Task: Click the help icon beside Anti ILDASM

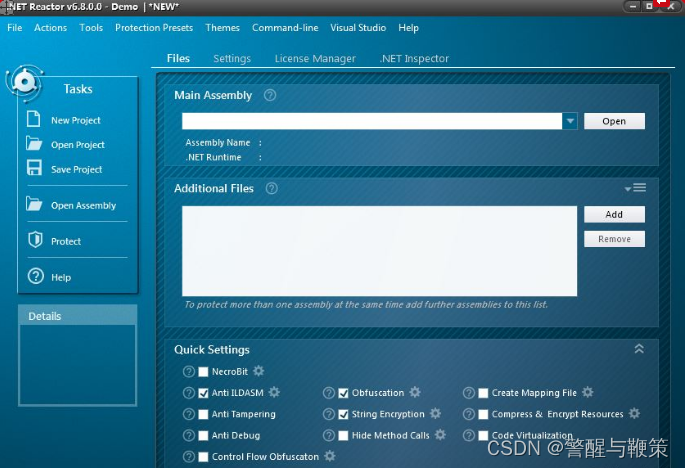Action: point(189,393)
